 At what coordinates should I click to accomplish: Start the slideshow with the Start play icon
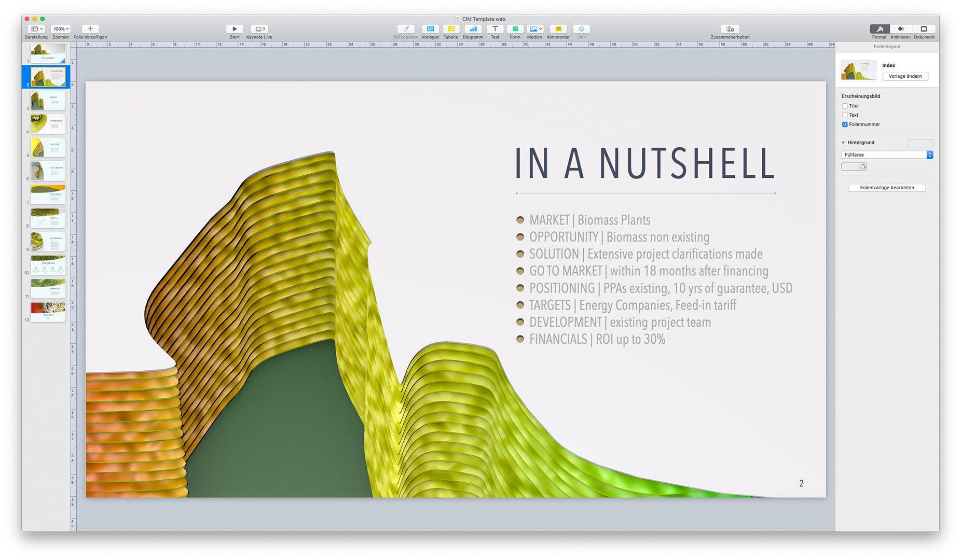click(x=235, y=29)
